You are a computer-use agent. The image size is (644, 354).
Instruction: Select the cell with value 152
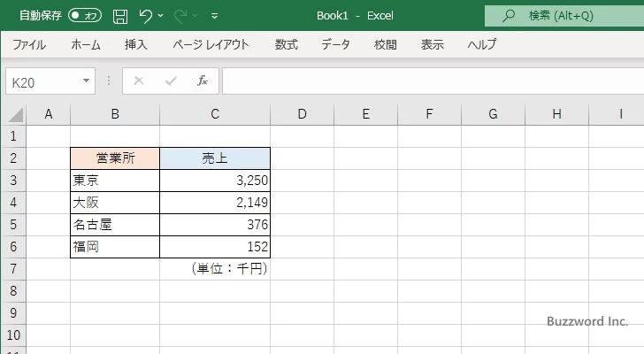(x=215, y=247)
